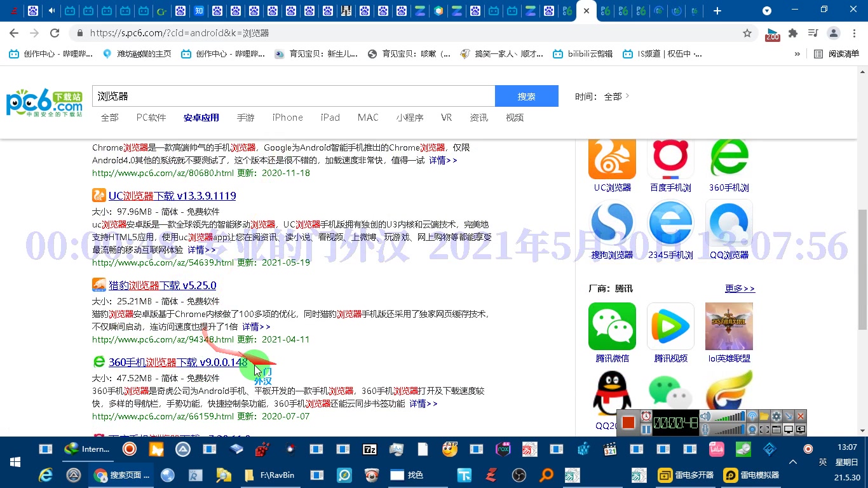Image resolution: width=868 pixels, height=488 pixels.
Task: Open the 百度手机浏 app icon
Action: (670, 158)
